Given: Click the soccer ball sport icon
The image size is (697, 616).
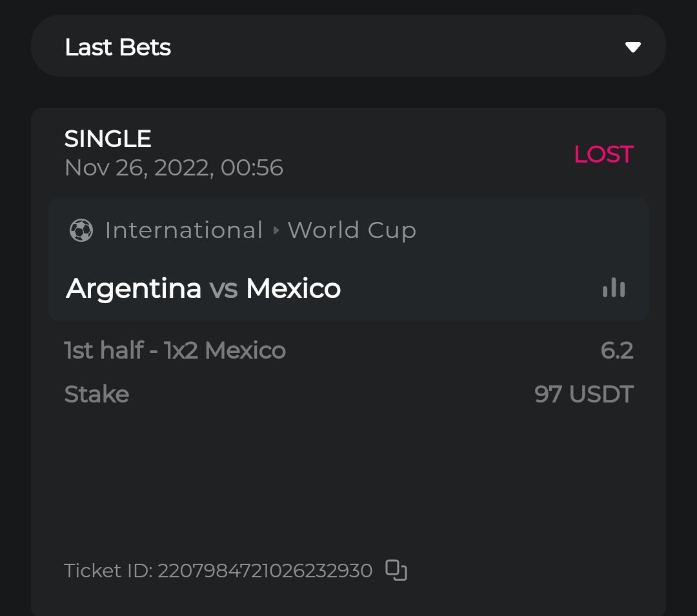Looking at the screenshot, I should [x=81, y=230].
